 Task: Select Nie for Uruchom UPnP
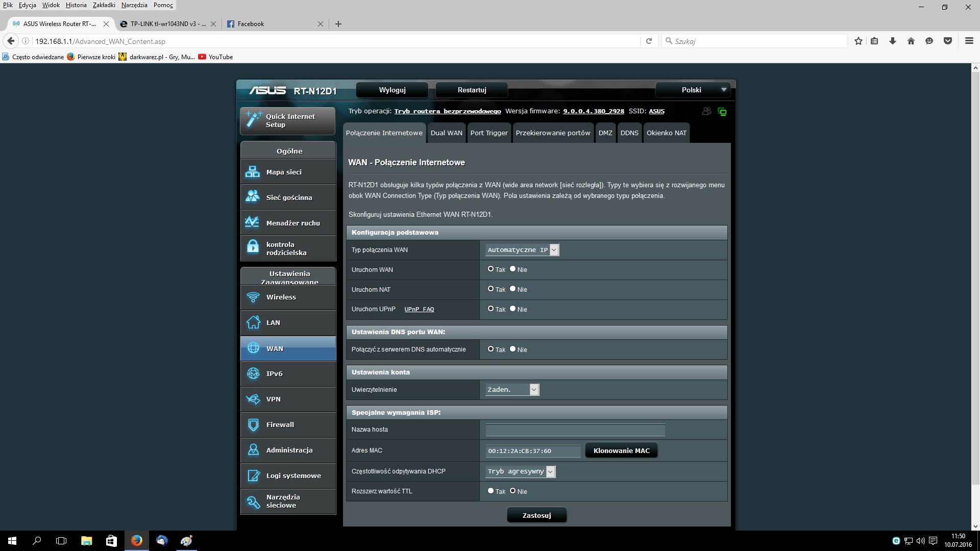(513, 309)
